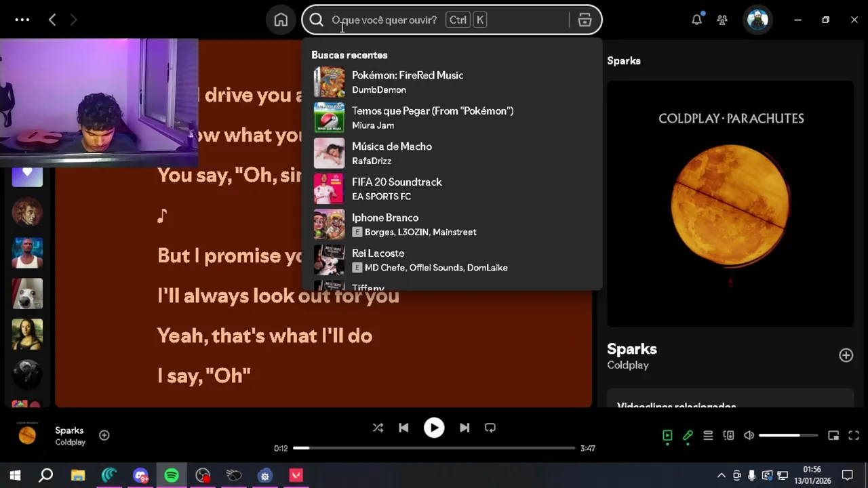Adjust the volume slider
The width and height of the screenshot is (868, 488).
coord(789,436)
